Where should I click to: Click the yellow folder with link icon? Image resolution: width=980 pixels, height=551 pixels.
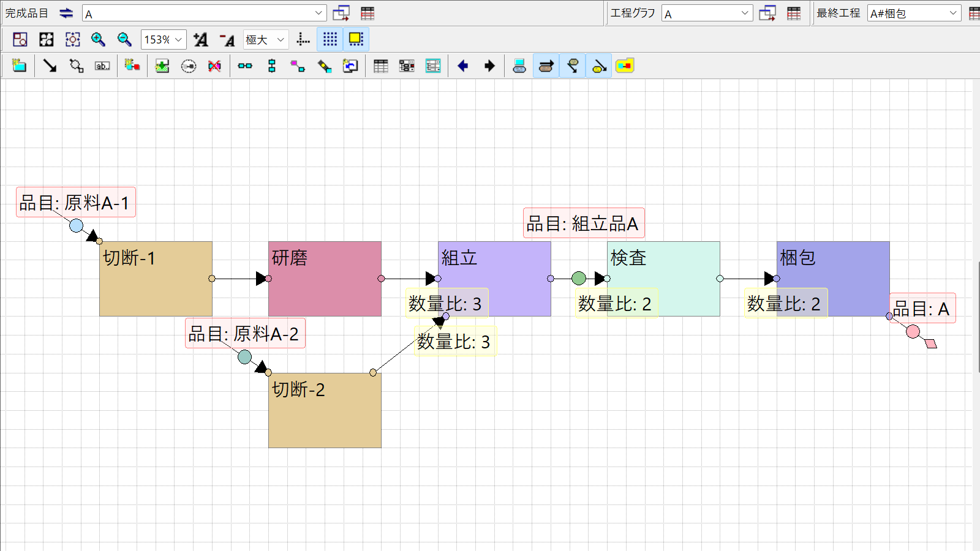coord(625,66)
